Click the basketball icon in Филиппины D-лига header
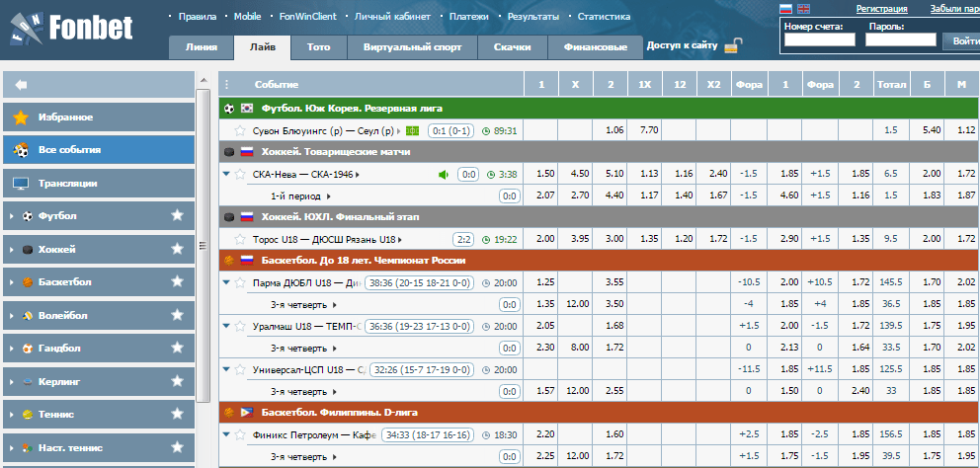The image size is (980, 468). coord(229,413)
